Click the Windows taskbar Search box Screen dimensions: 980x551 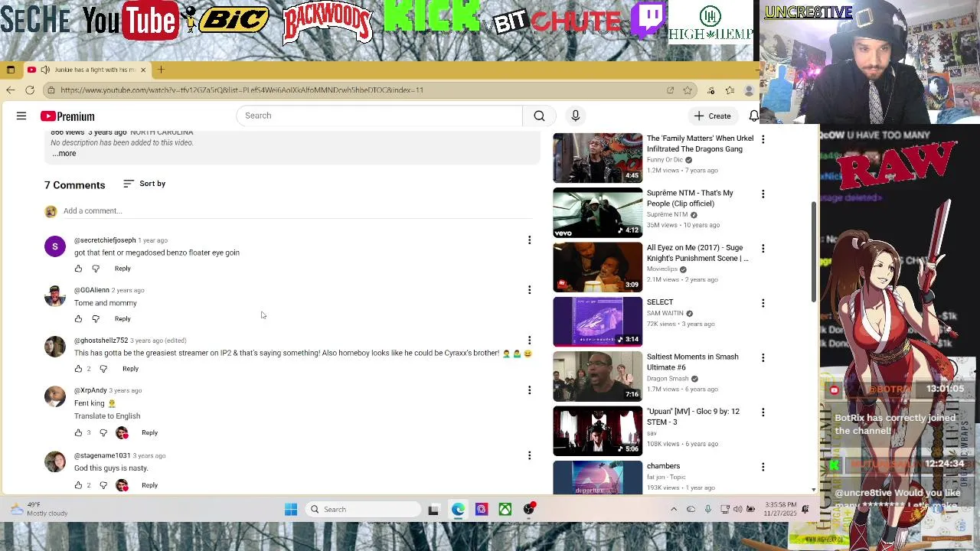tap(364, 510)
